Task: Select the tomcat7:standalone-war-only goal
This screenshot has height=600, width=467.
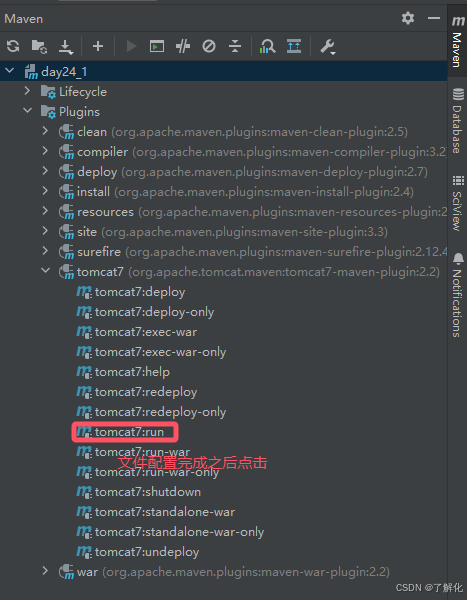Action: click(x=170, y=532)
